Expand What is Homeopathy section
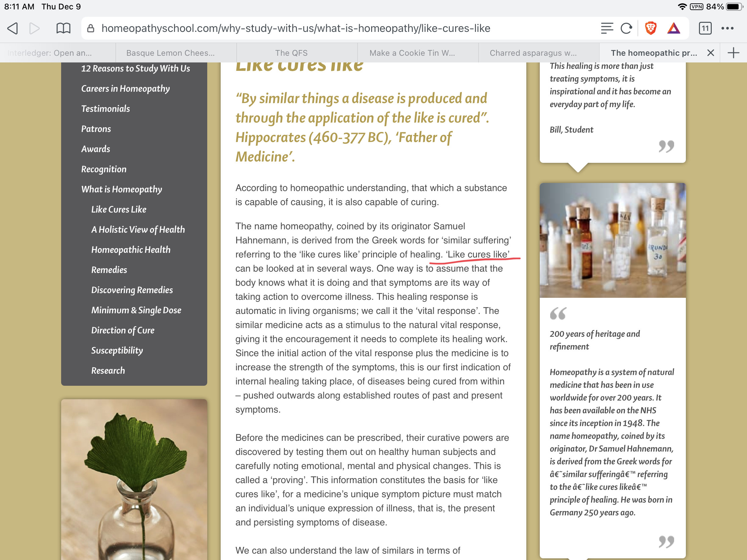Screen dimensions: 747x560 (x=122, y=189)
